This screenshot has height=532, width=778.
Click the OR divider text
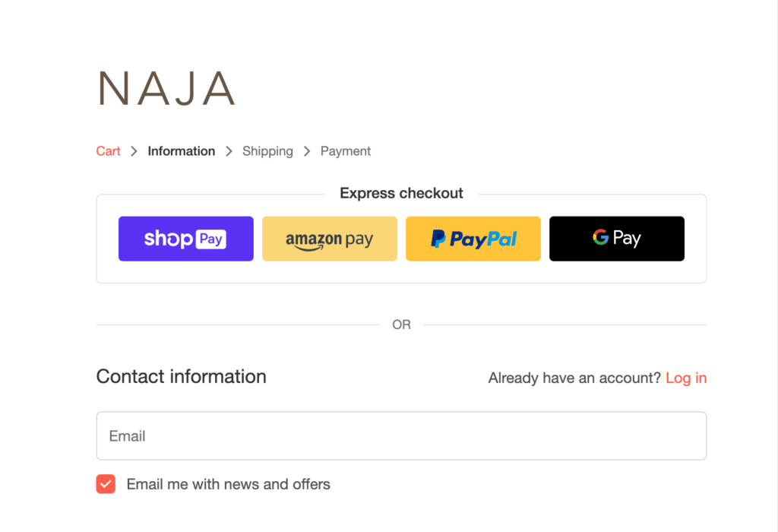[x=401, y=325]
